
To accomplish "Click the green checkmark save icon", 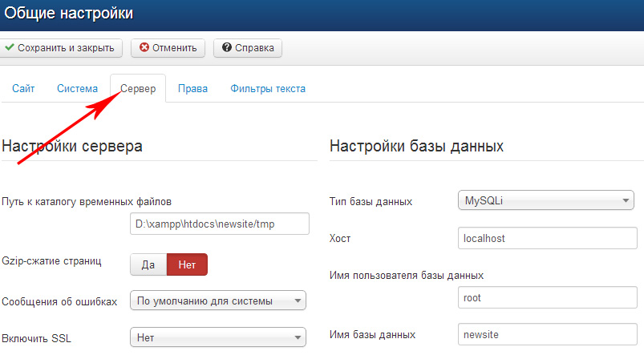I will [10, 48].
